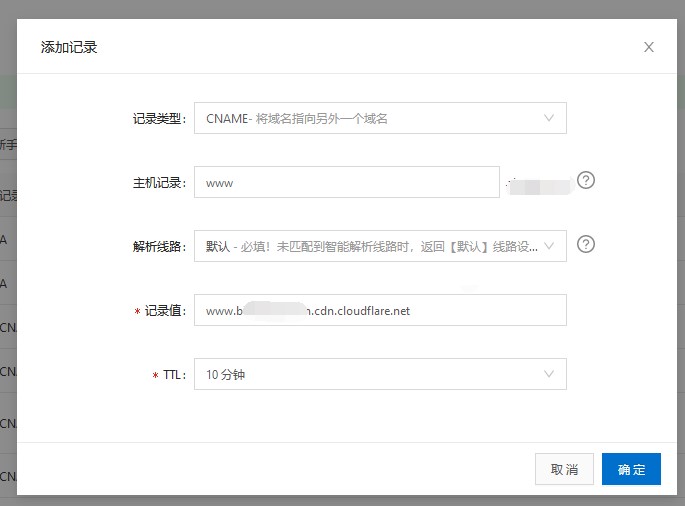Click the 主机记录 field label
685x506 pixels.
(x=159, y=183)
